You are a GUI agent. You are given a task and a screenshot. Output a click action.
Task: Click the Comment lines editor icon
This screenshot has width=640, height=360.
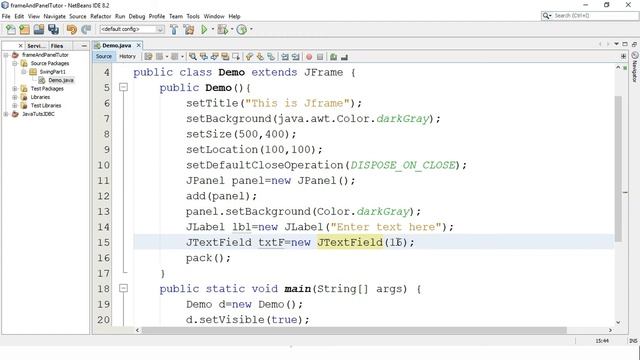click(x=333, y=57)
